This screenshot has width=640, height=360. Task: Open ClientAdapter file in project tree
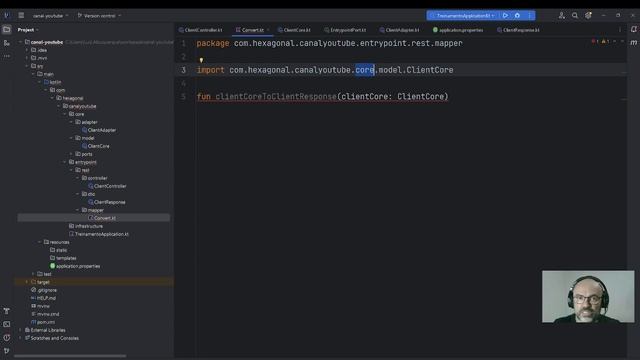tap(99, 130)
